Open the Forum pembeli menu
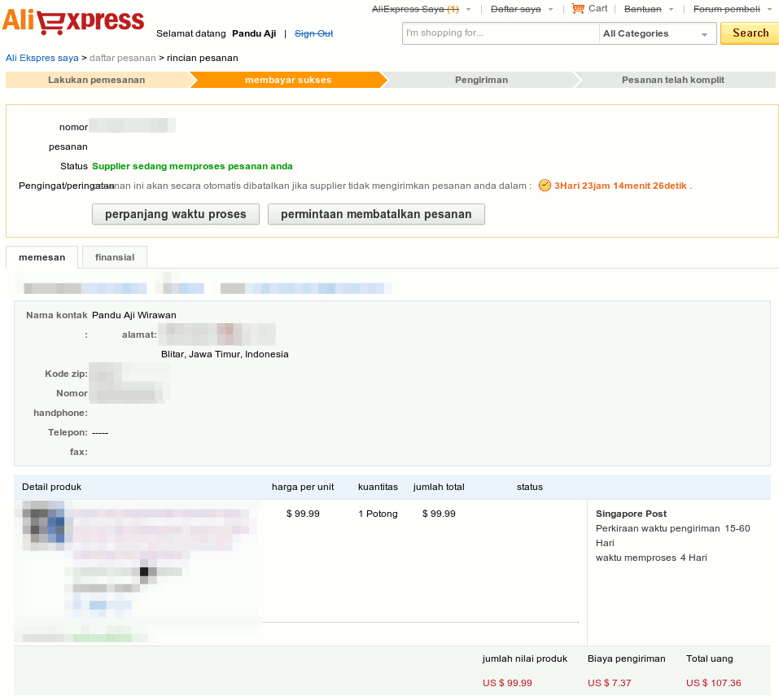The image size is (779, 700). [727, 9]
